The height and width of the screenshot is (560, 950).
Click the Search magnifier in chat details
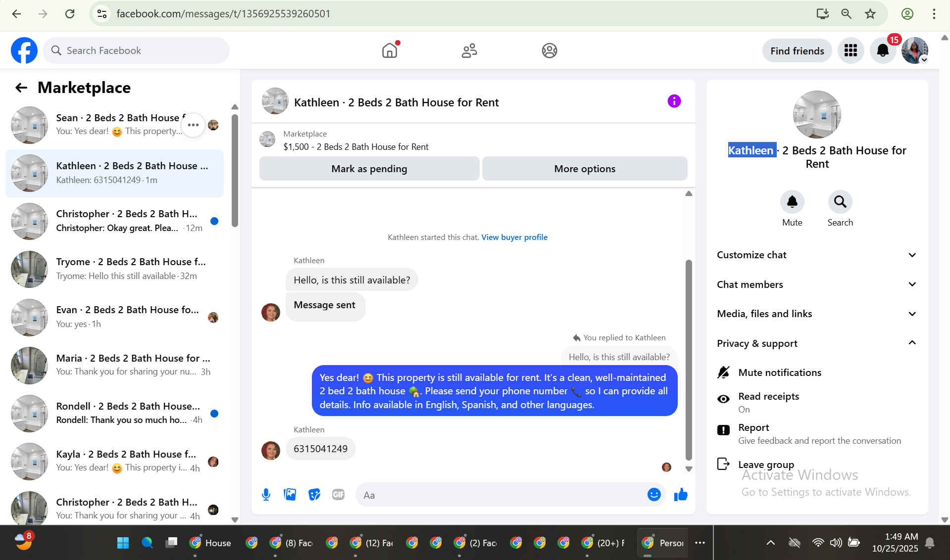click(840, 202)
